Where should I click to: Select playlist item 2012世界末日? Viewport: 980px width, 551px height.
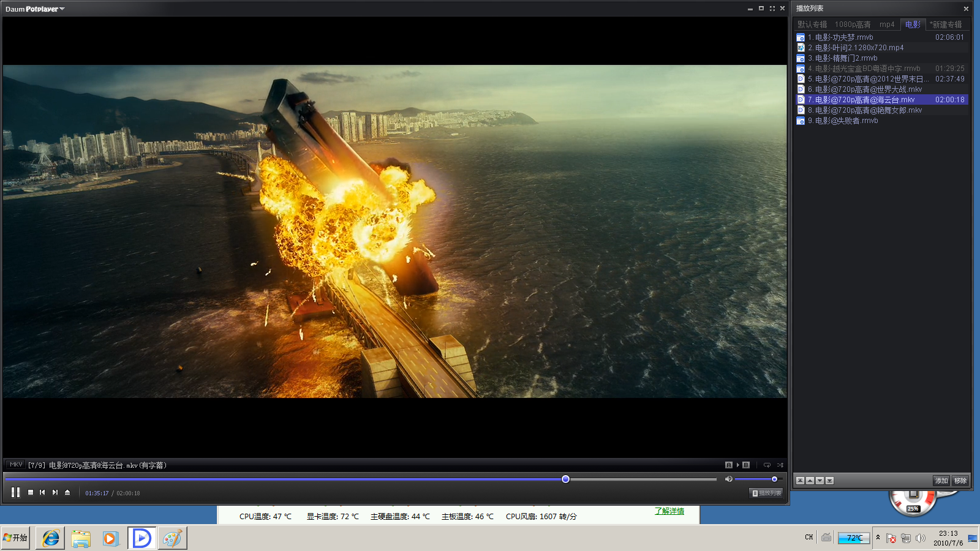point(882,79)
